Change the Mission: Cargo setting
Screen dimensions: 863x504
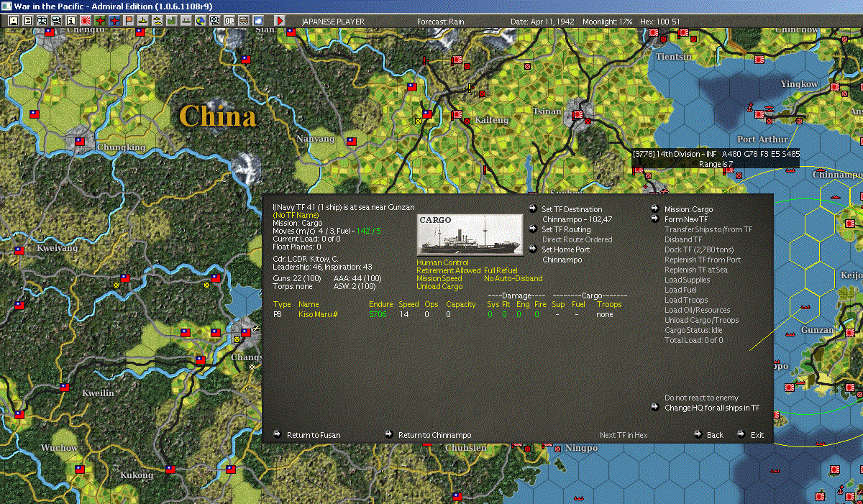pos(689,209)
